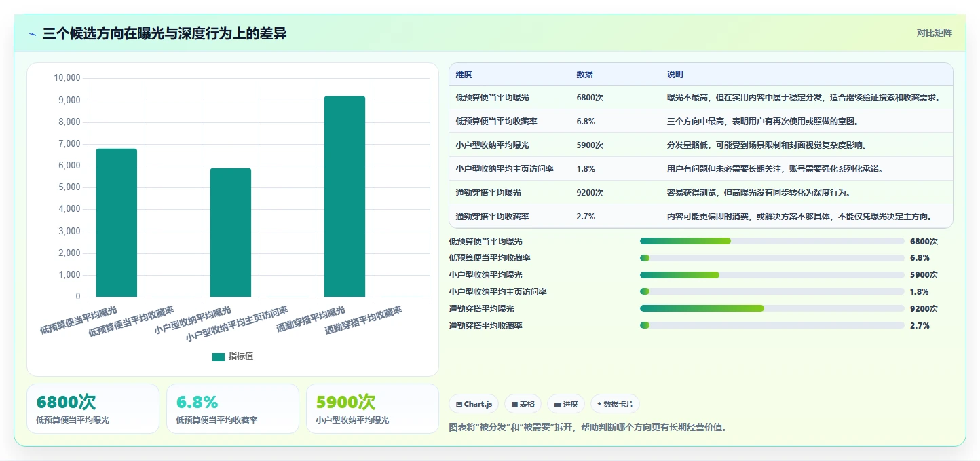Screen dimensions: 980x461
Task: Click the 小户型收纳平均主页访问率 progress bar
Action: (x=772, y=292)
